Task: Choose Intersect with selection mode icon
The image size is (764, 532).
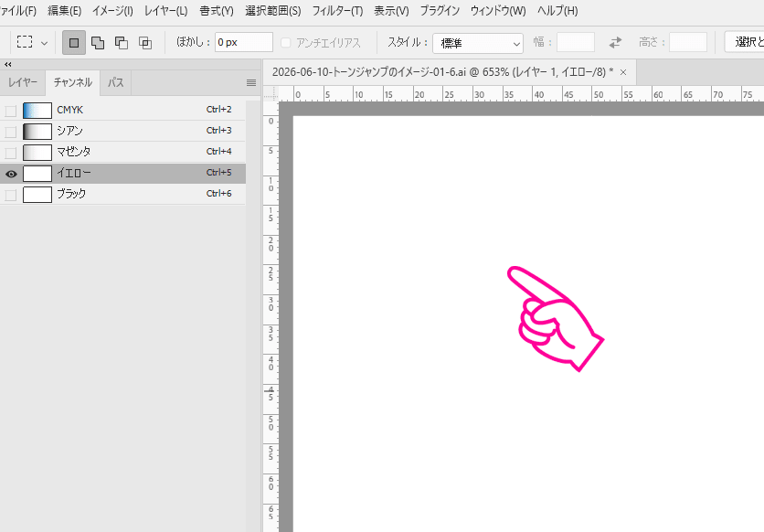Action: 145,43
